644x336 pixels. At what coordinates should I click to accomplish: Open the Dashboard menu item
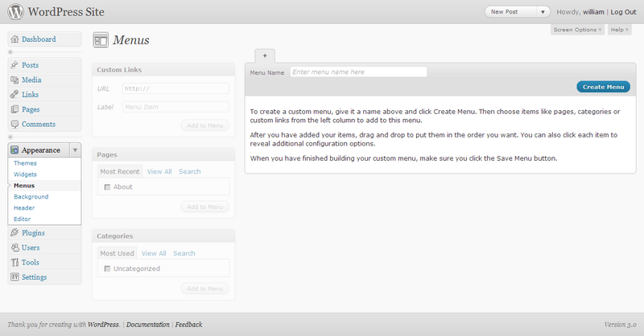tap(44, 39)
